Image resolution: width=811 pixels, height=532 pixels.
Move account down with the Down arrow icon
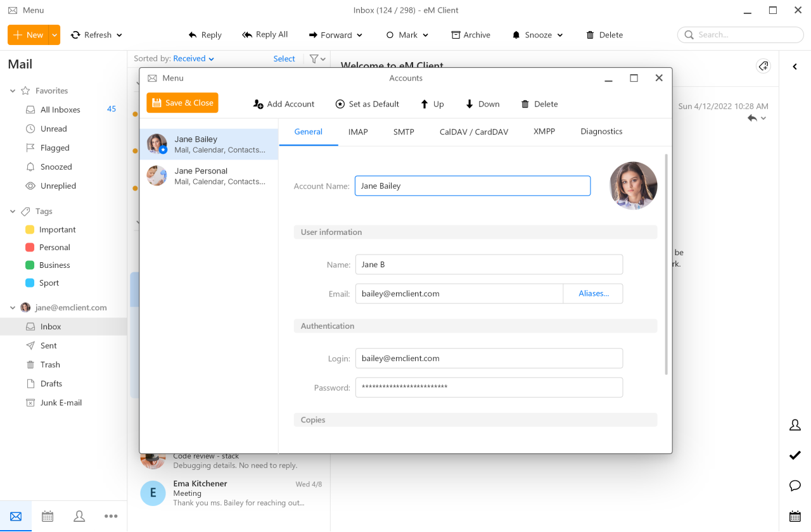tap(469, 103)
